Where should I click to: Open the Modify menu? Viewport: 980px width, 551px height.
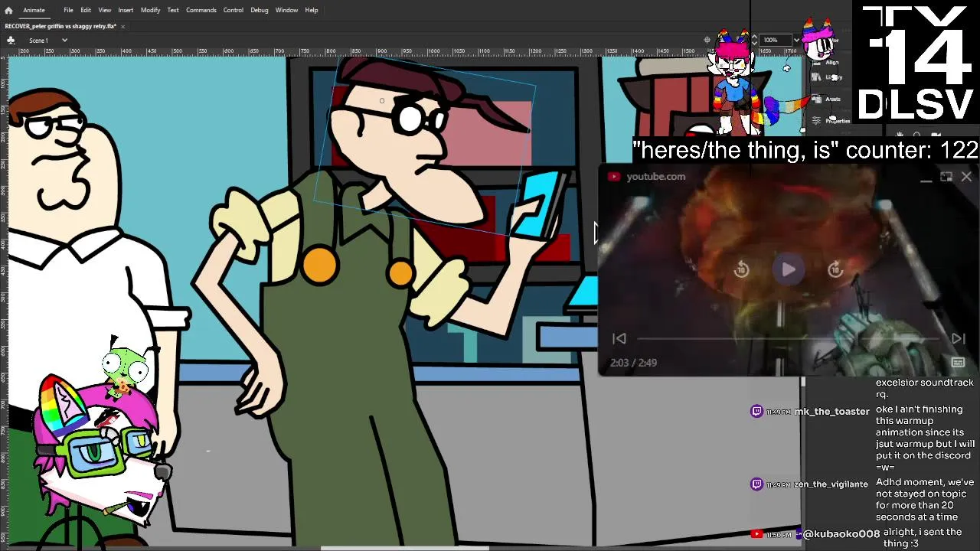tap(150, 10)
